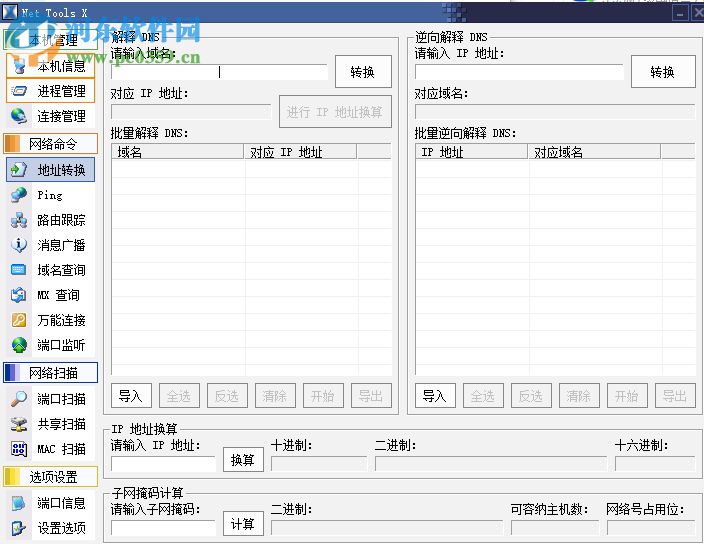
Task: Open 消息广播 broadcast icon
Action: pyautogui.click(x=19, y=245)
